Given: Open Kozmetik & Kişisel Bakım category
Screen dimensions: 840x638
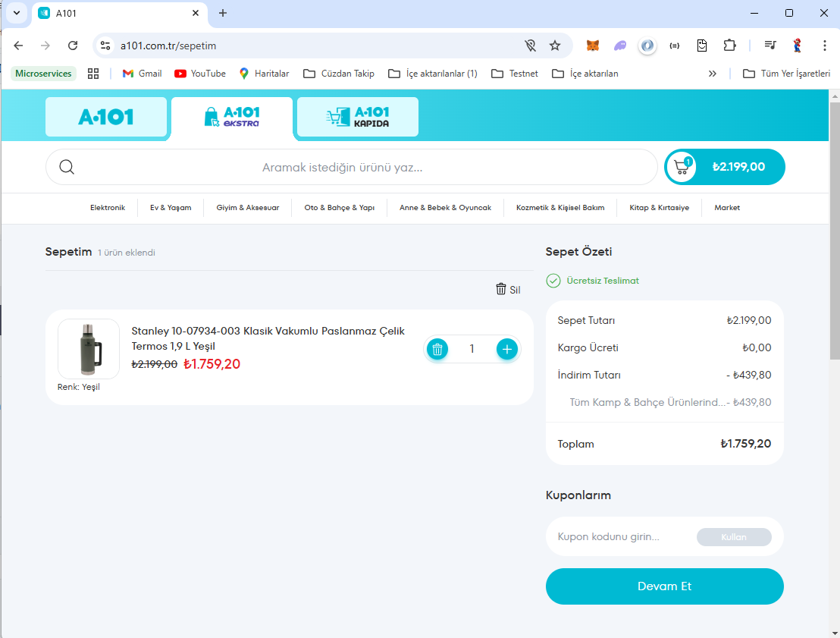Looking at the screenshot, I should 560,208.
